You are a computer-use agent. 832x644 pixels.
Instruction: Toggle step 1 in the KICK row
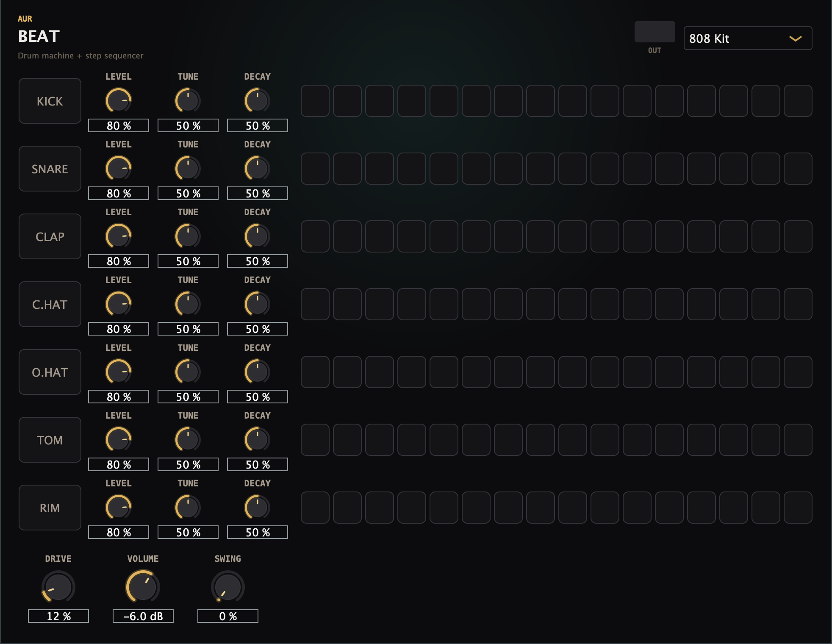click(x=315, y=101)
